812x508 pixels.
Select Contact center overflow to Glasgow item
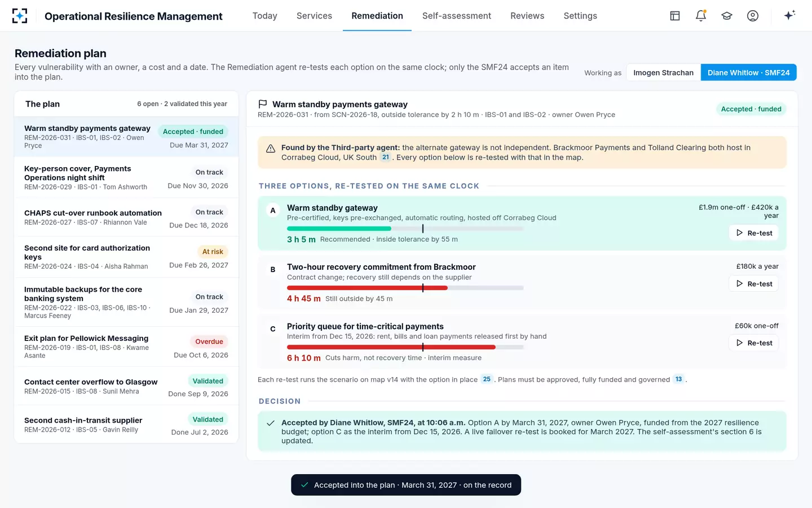[x=126, y=386]
